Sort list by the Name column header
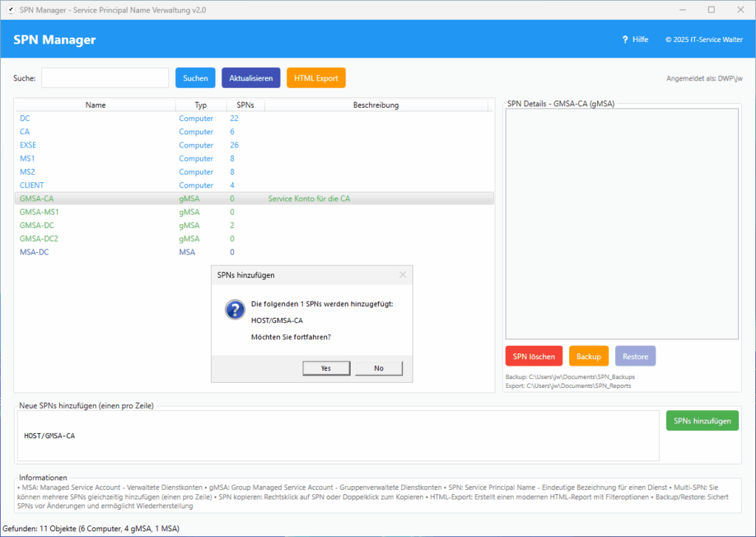Screen dimensions: 756x537 click(x=95, y=105)
